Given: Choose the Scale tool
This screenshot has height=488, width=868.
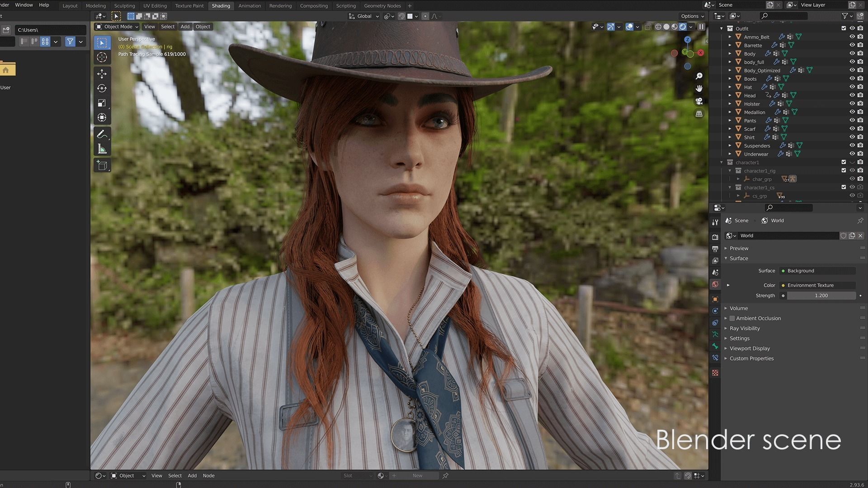Looking at the screenshot, I should pyautogui.click(x=102, y=103).
